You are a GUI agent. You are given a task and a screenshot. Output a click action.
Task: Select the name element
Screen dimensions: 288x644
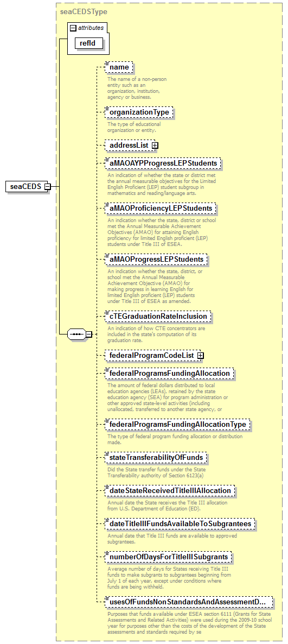pyautogui.click(x=119, y=67)
